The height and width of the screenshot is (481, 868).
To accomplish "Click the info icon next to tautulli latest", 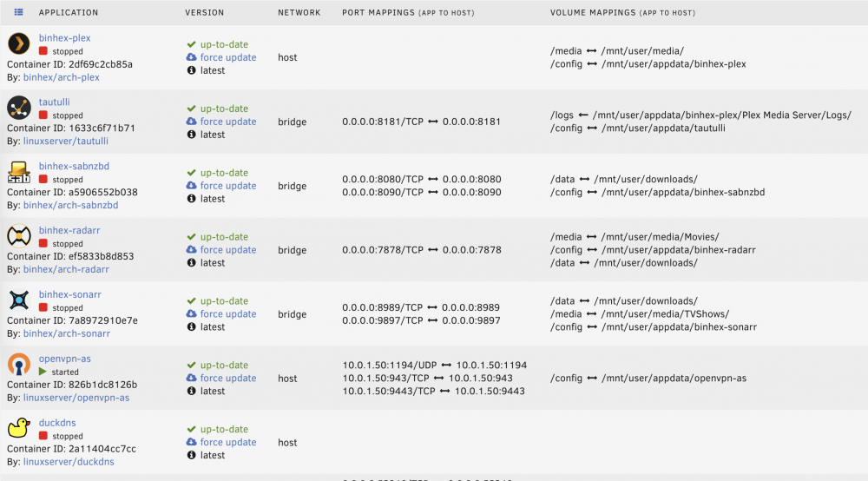I will pyautogui.click(x=192, y=135).
